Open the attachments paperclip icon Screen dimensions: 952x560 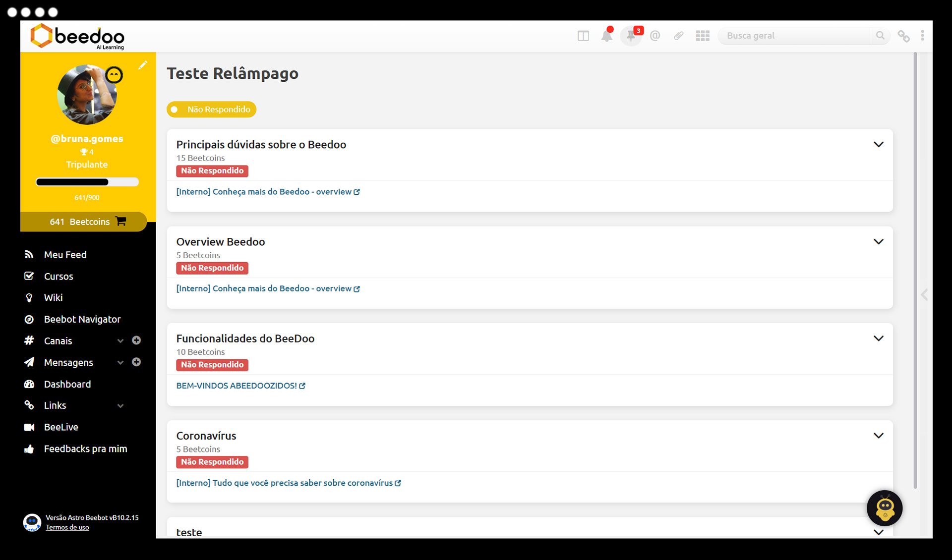(x=678, y=36)
